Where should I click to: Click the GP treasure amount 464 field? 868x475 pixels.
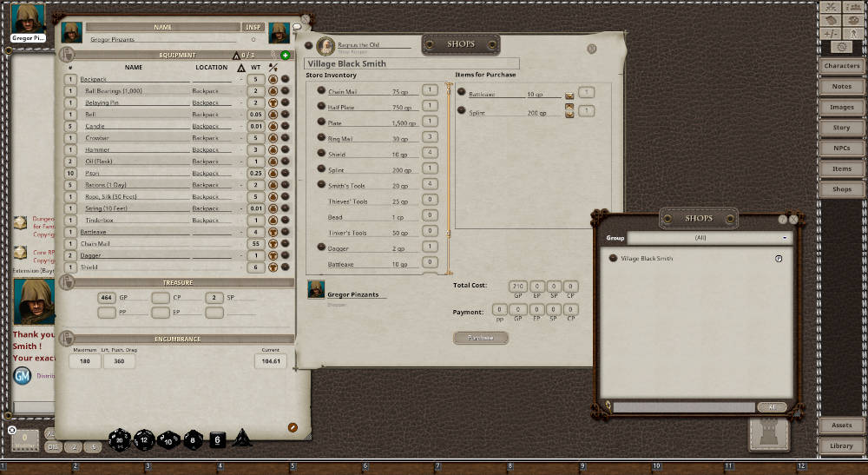point(106,297)
